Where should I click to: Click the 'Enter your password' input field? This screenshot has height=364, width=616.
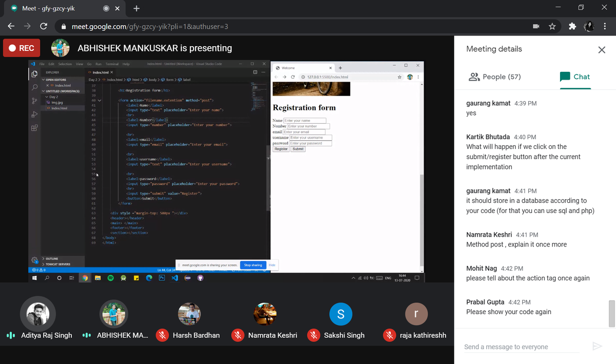tap(311, 143)
